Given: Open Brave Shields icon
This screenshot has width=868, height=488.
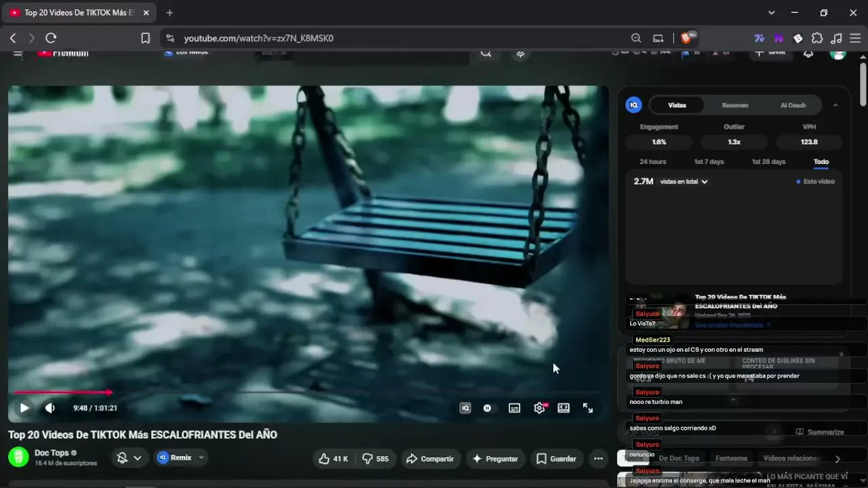Looking at the screenshot, I should 686,38.
